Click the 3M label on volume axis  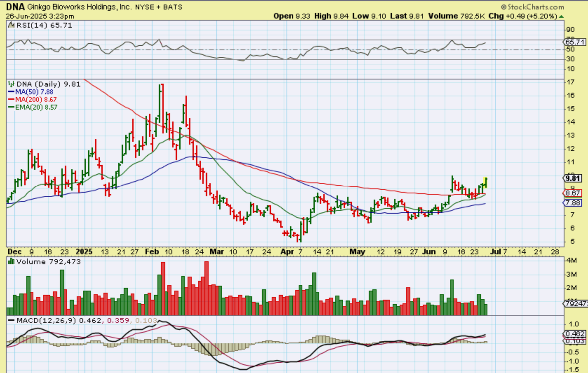[x=572, y=274]
